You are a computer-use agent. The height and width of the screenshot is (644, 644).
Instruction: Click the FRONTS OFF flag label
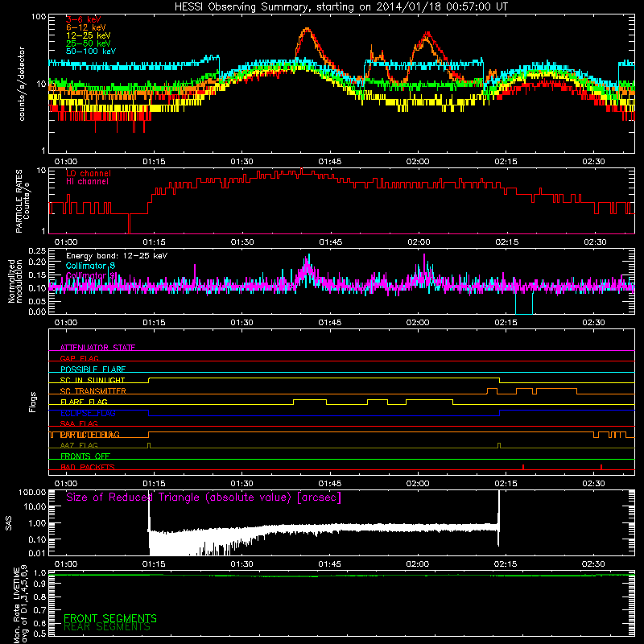click(x=85, y=456)
